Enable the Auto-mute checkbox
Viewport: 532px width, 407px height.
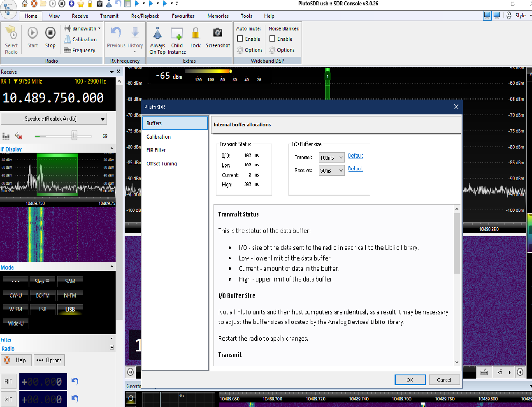tap(240, 39)
